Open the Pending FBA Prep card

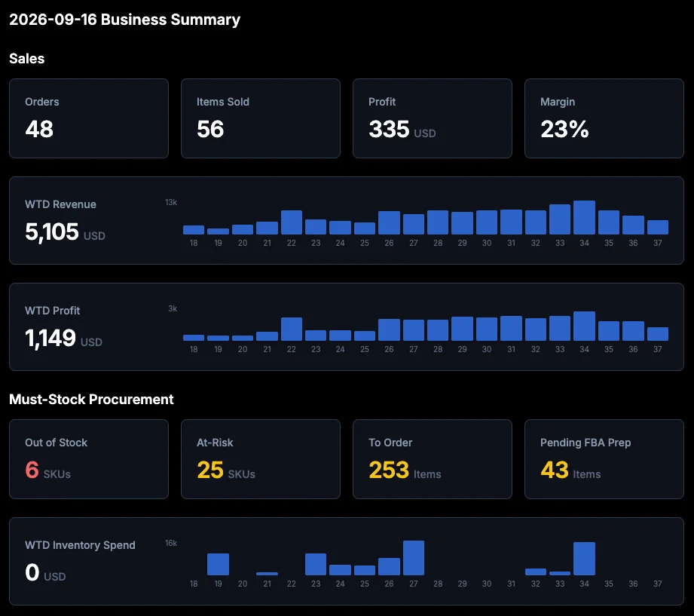click(x=604, y=458)
